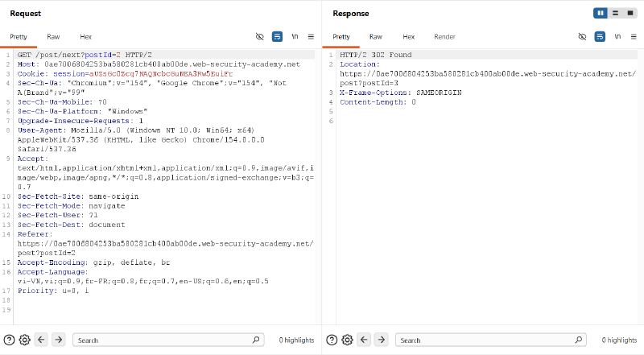The width and height of the screenshot is (644, 355).
Task: Click the Location header name in Response
Action: (x=359, y=64)
